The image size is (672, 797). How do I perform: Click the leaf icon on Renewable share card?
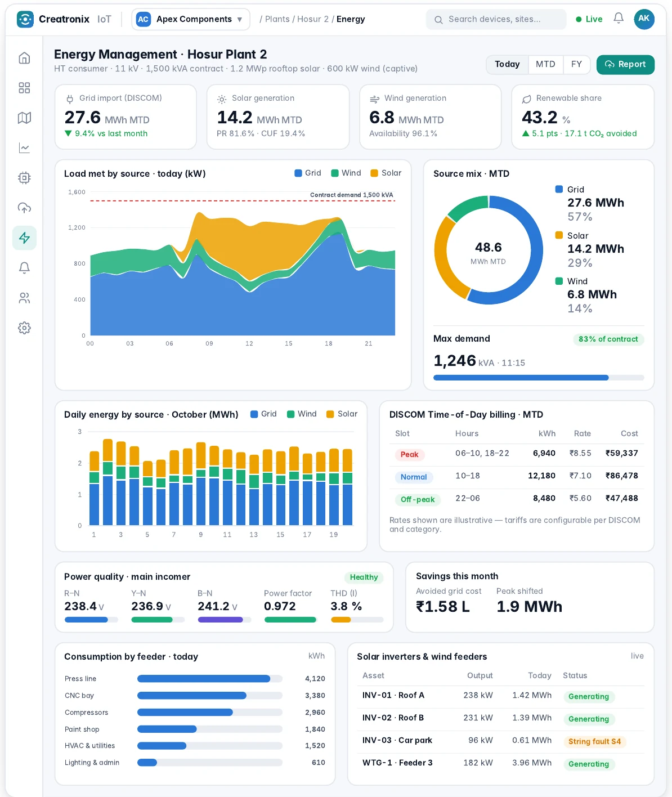click(527, 99)
